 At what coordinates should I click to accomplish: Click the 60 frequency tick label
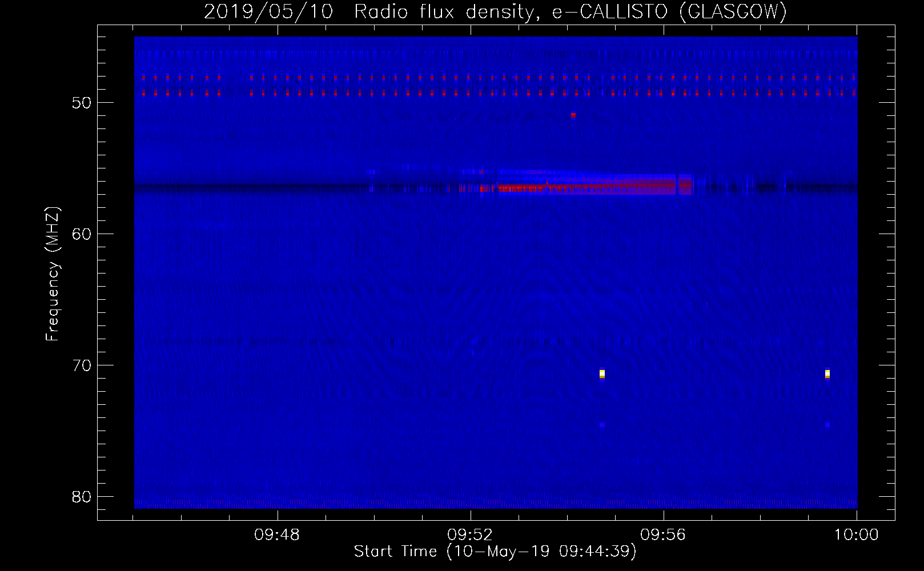82,234
